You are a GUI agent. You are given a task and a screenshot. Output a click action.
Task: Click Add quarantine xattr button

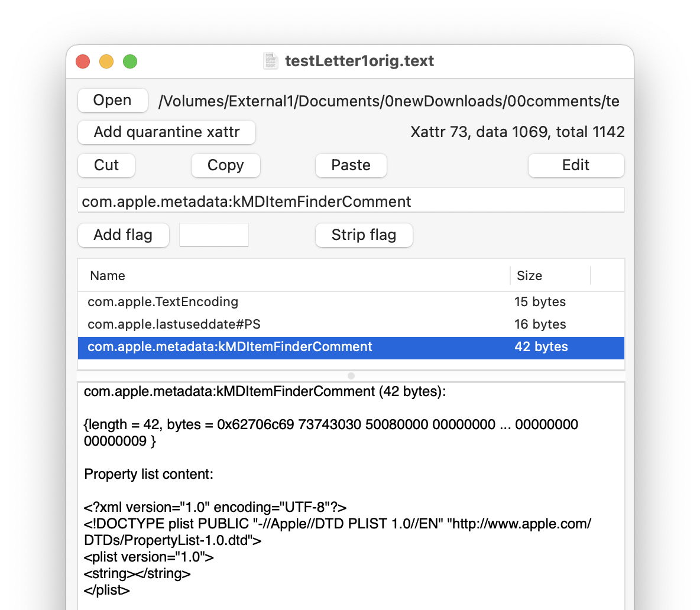tap(167, 132)
